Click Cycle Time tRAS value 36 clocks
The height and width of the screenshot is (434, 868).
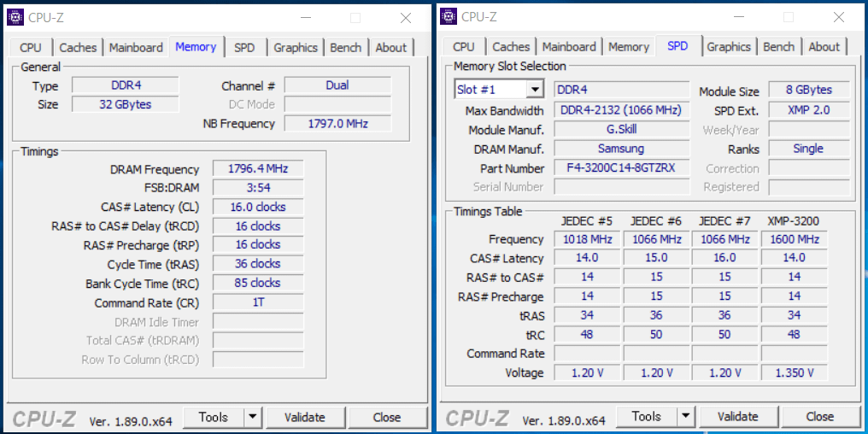click(x=258, y=263)
